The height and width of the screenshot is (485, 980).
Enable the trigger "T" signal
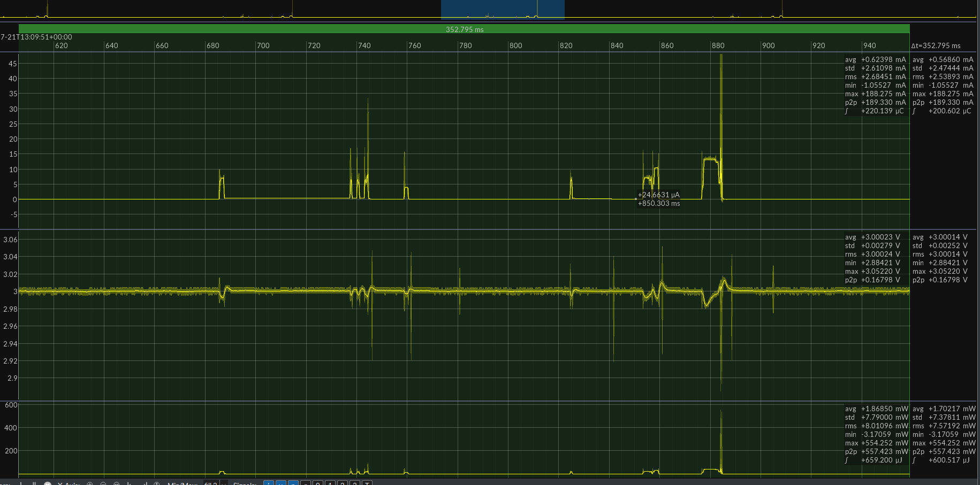pyautogui.click(x=367, y=483)
